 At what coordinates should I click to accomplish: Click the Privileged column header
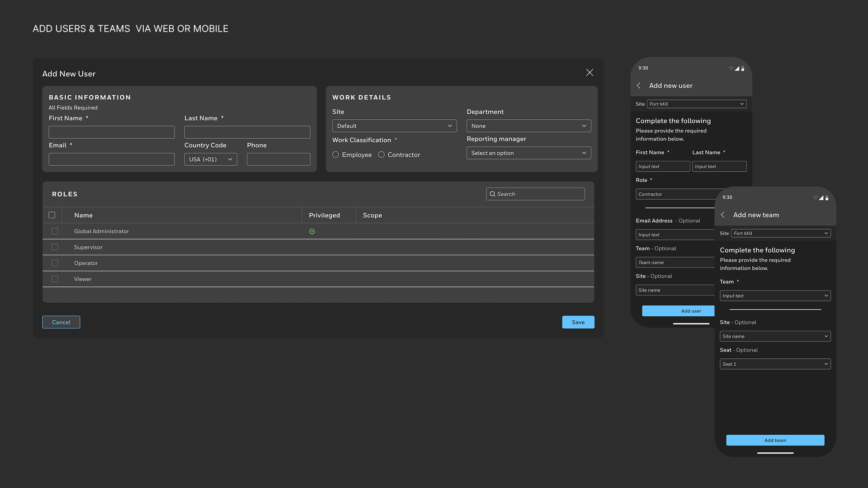324,216
